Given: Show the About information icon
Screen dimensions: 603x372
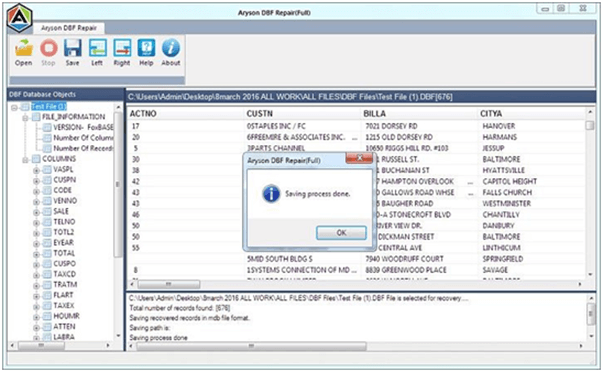Looking at the screenshot, I should [x=171, y=52].
